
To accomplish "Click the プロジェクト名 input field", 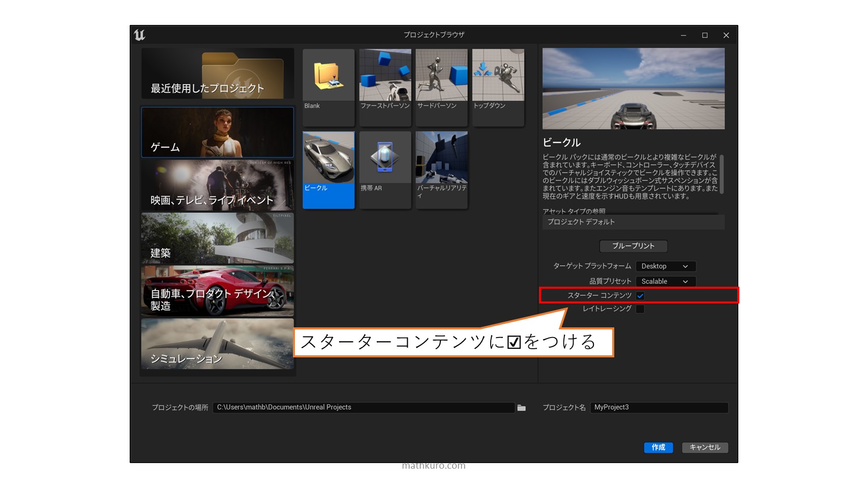I will tap(659, 408).
